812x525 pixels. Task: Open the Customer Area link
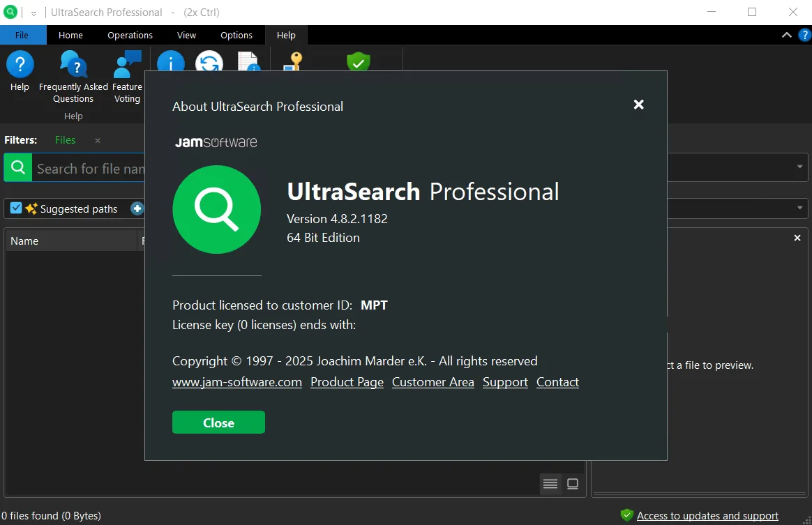tap(433, 382)
